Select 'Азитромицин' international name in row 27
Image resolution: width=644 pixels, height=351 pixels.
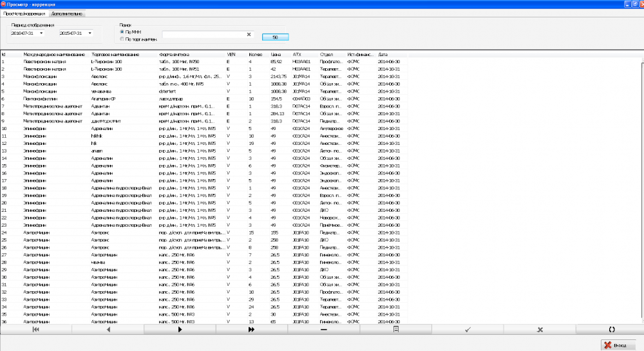click(x=36, y=255)
